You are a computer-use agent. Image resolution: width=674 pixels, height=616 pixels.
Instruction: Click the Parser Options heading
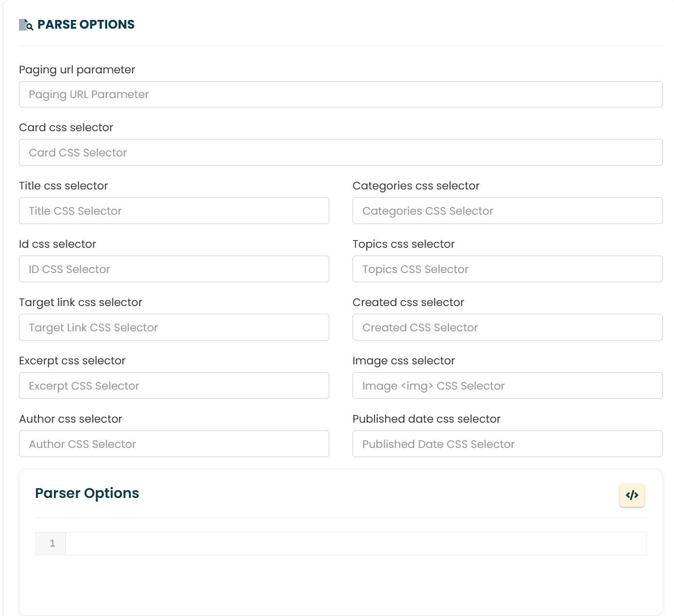click(x=87, y=493)
